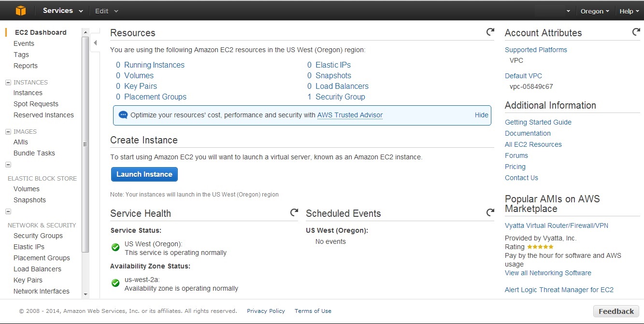Viewport: 644px width, 324px height.
Task: Open the Forums link
Action: (x=516, y=155)
